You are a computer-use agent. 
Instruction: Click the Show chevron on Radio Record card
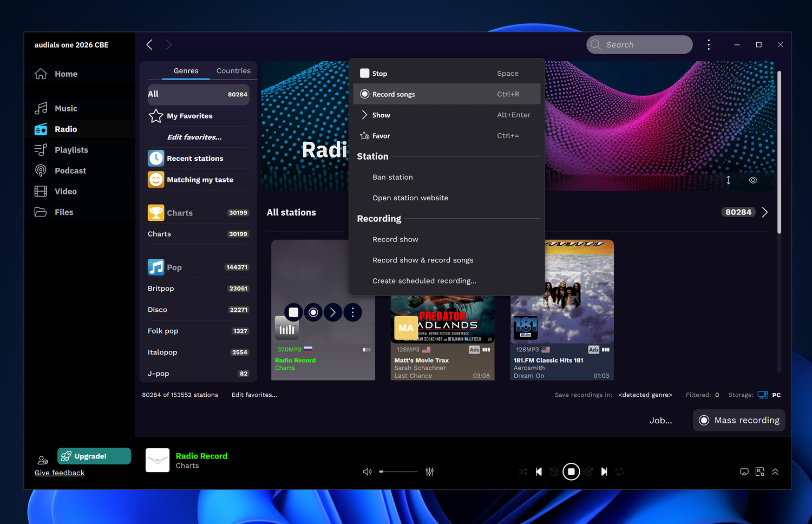[333, 312]
